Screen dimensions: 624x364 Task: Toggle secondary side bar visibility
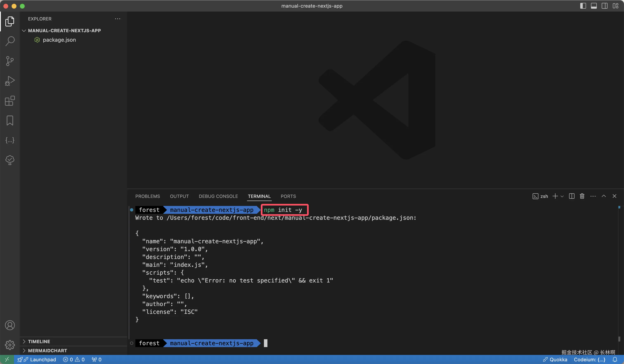coord(604,6)
